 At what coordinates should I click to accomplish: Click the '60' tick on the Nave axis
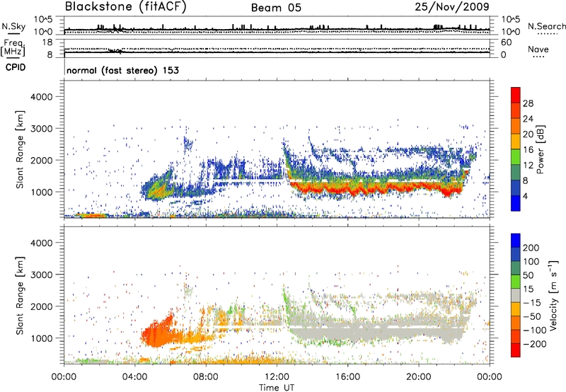pos(506,42)
